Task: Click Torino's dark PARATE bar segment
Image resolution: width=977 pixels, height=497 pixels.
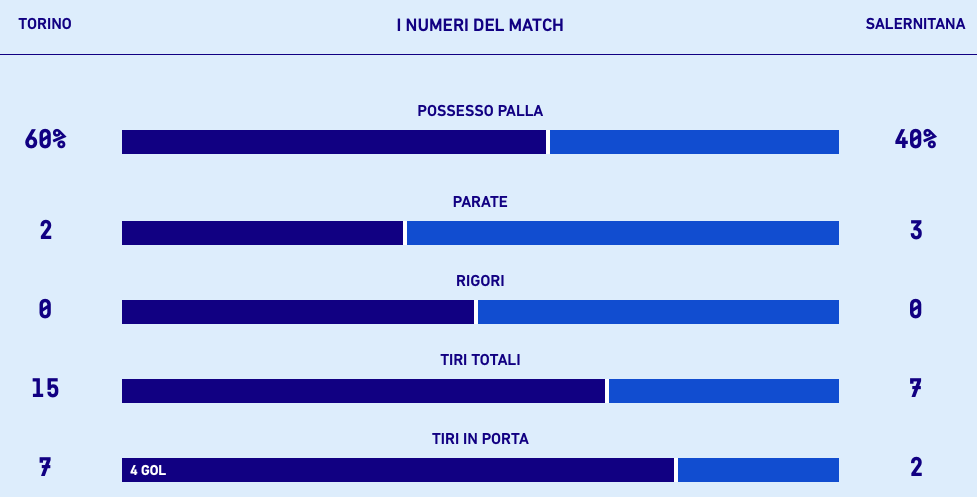Action: click(262, 233)
